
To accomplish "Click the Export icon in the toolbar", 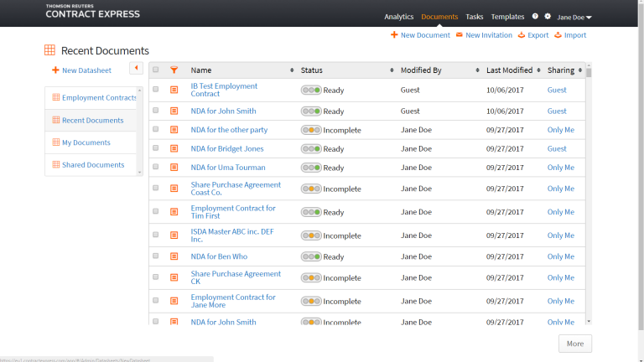I will [521, 35].
